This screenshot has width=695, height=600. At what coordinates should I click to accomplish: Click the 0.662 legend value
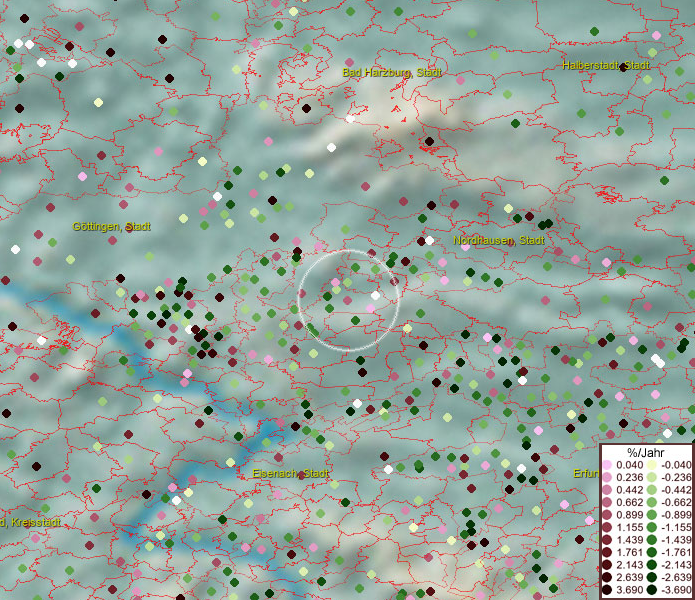tap(629, 503)
